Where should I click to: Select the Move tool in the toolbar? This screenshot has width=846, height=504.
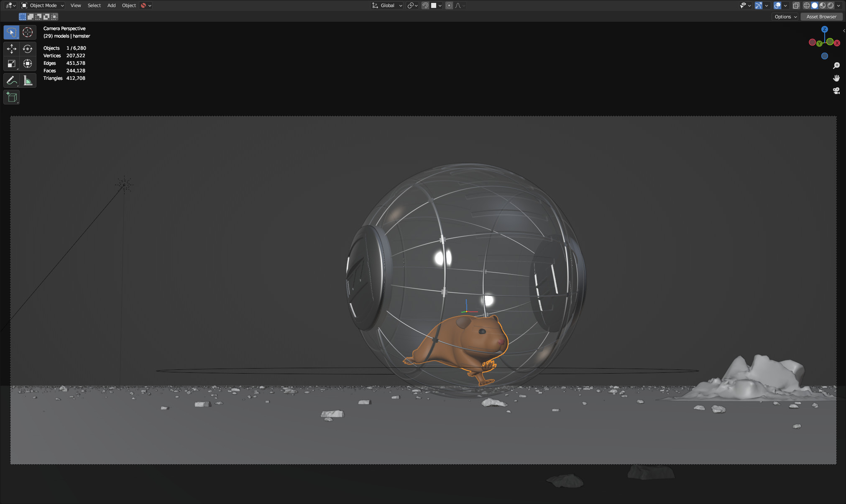[11, 48]
